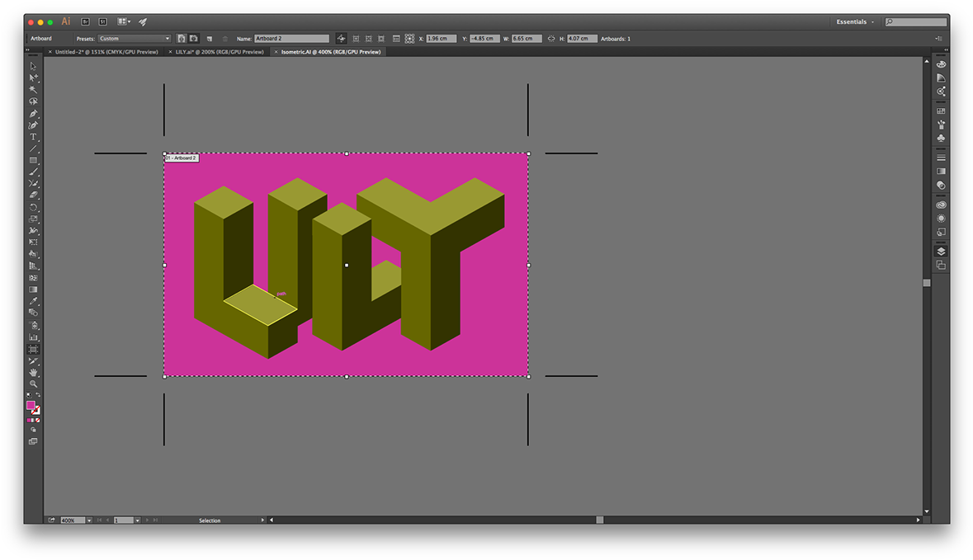Switch to the LILY.ai document tab
Image resolution: width=973 pixels, height=560 pixels.
219,52
